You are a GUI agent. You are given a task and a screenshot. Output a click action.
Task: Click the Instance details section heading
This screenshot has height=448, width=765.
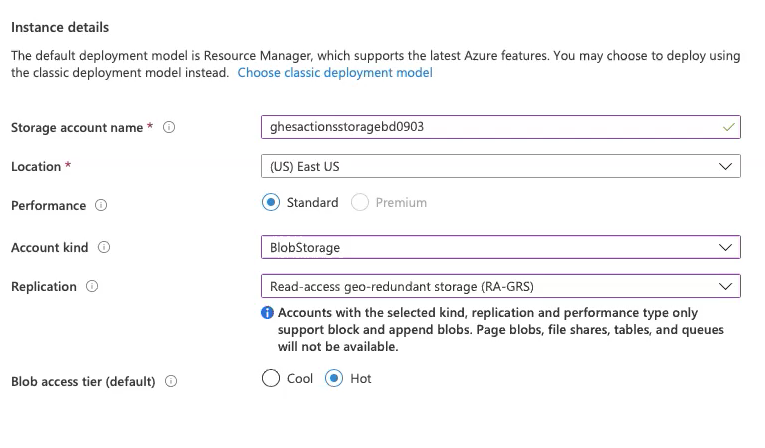[x=60, y=27]
